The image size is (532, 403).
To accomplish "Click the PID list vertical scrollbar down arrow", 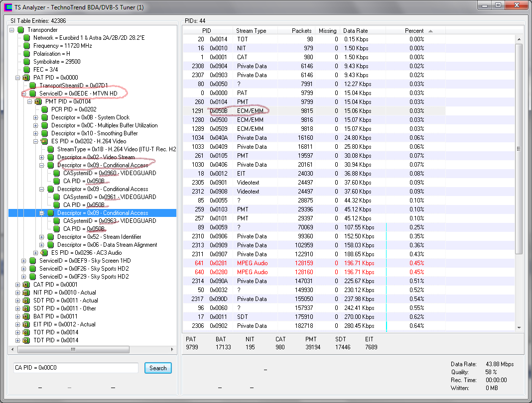I will (x=519, y=327).
